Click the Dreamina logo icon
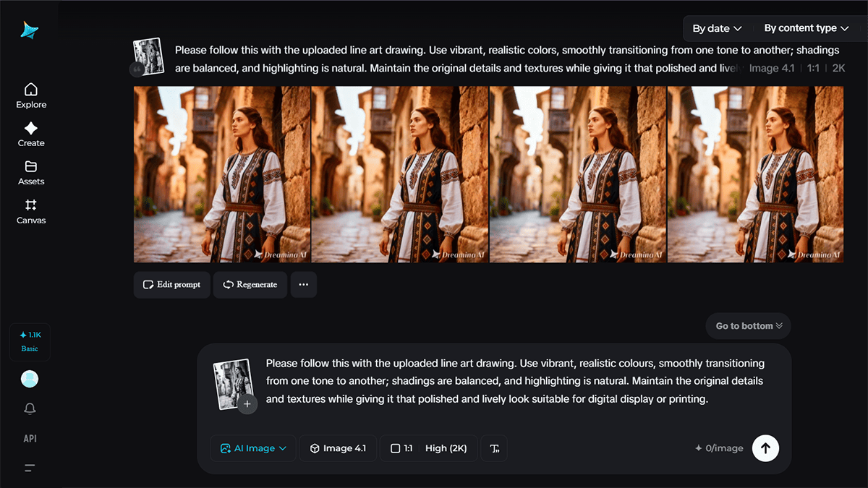This screenshot has width=868, height=488. [30, 30]
